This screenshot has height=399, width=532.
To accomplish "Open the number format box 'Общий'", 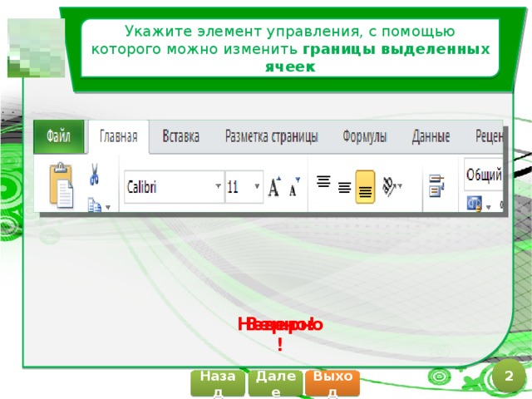I will [484, 175].
